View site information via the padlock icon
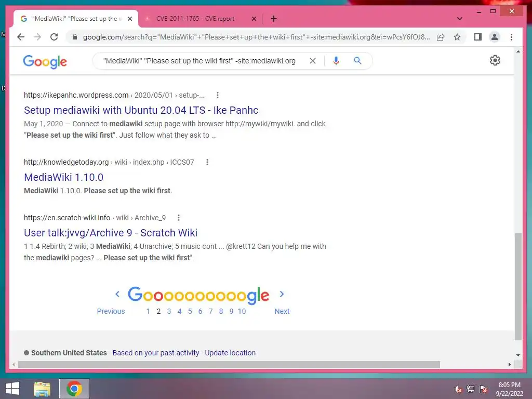Screen dimensions: 532x399 [x=75, y=37]
